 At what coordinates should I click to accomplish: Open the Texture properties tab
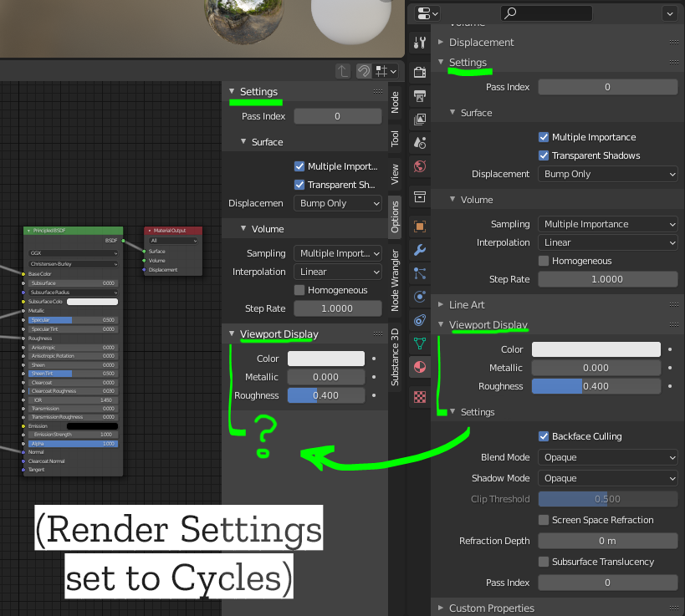(420, 397)
